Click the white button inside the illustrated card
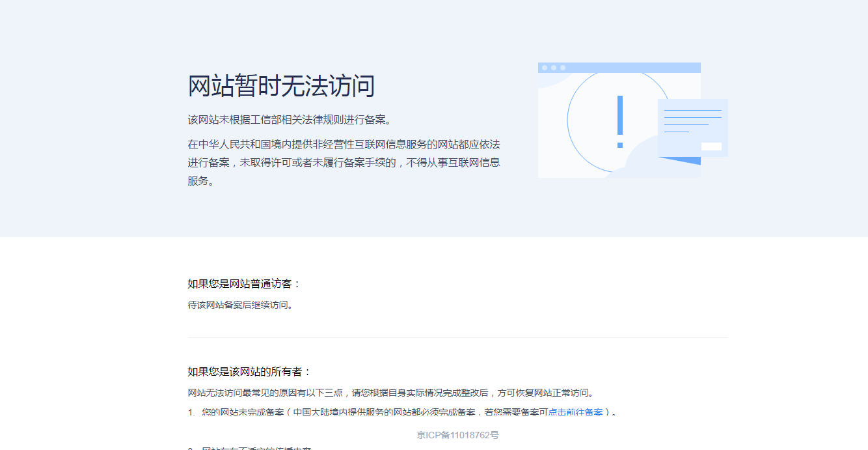 [711, 147]
